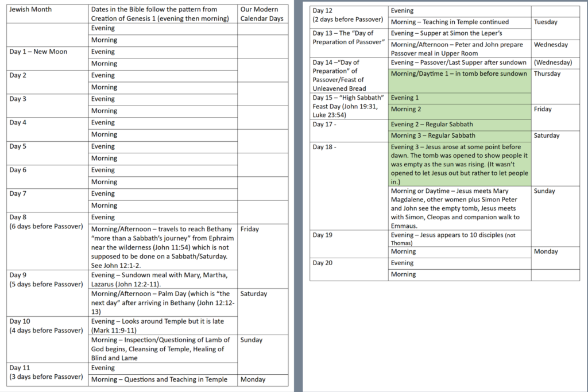Click the Passover/Last Supper after sundown cell

(459, 63)
